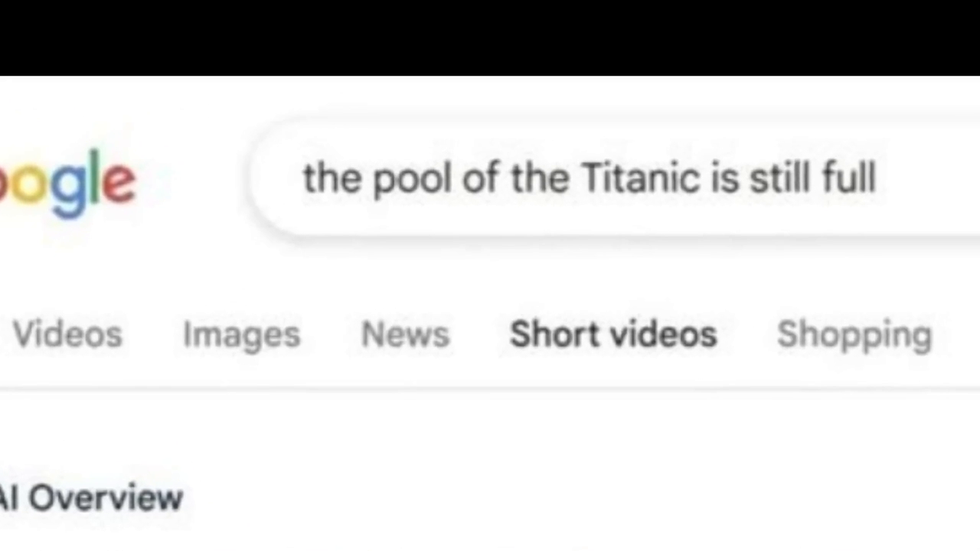Click the word "of" in the search query
This screenshot has height=551, width=980.
coord(477,178)
